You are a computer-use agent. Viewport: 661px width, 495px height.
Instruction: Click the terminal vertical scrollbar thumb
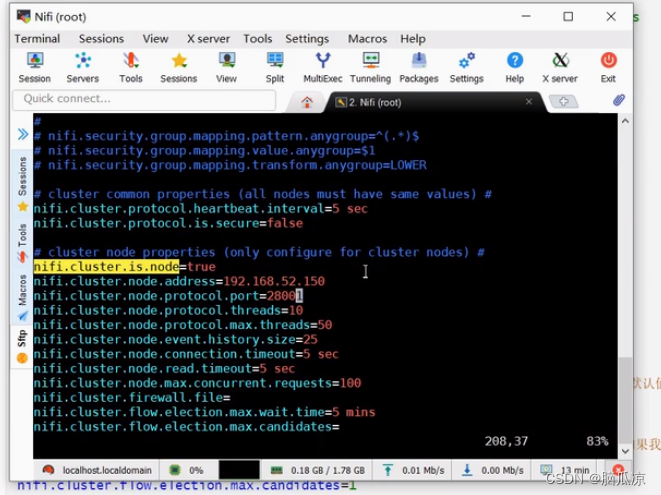click(x=626, y=400)
